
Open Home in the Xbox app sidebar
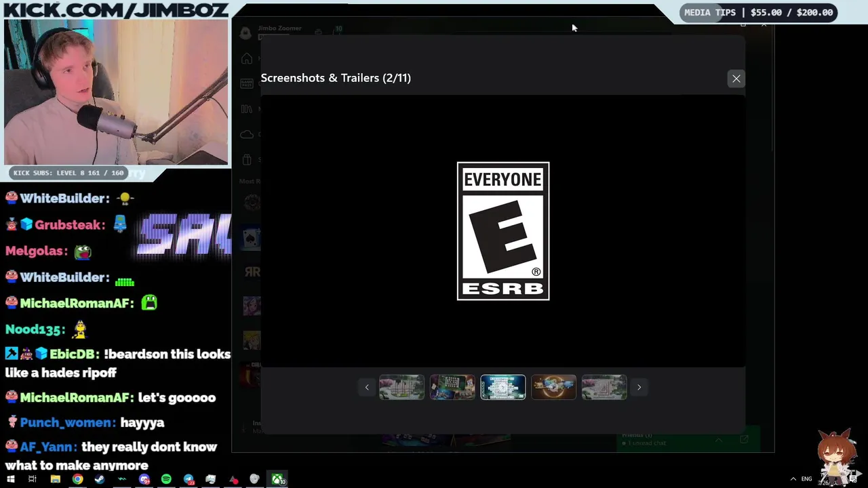pos(247,58)
